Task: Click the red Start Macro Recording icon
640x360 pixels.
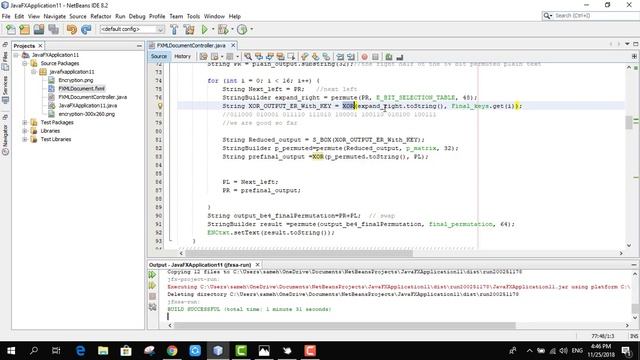Action: (x=364, y=57)
